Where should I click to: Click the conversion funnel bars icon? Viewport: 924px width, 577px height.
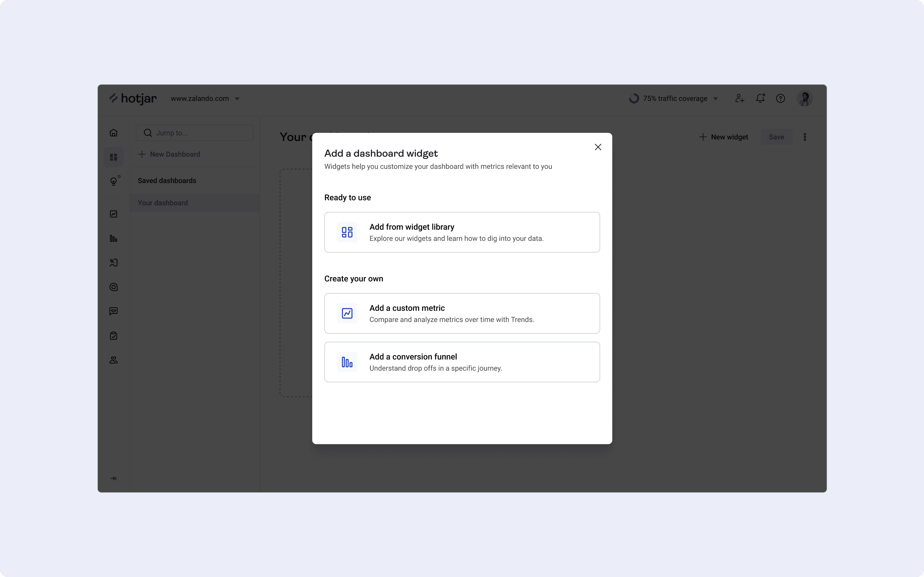tap(347, 362)
